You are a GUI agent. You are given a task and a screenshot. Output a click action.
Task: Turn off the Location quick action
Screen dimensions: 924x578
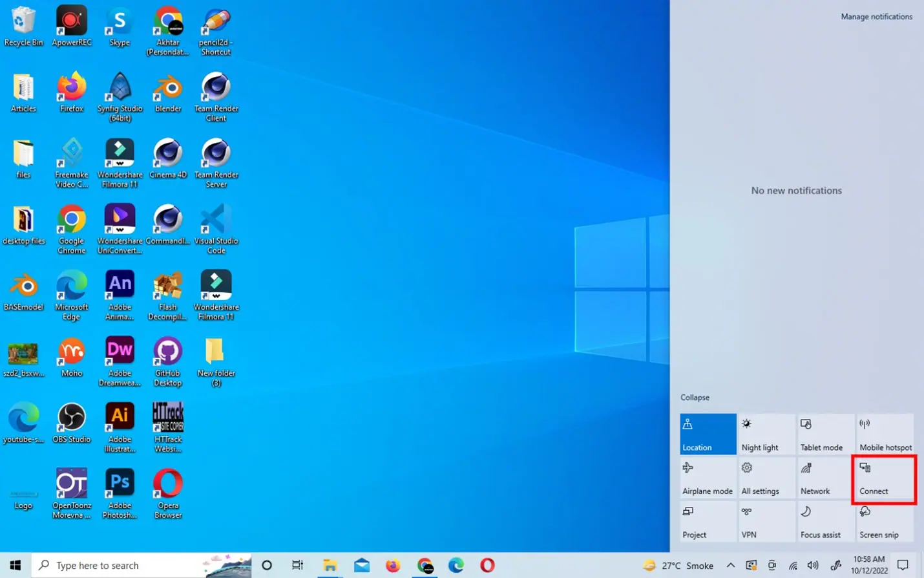708,434
